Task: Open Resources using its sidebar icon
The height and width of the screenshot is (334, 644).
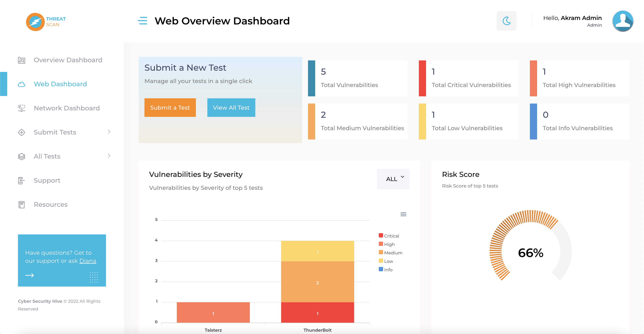Action: pos(22,204)
